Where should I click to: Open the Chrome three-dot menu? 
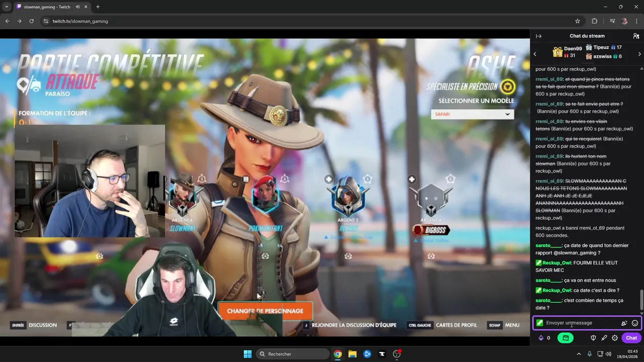click(x=636, y=21)
